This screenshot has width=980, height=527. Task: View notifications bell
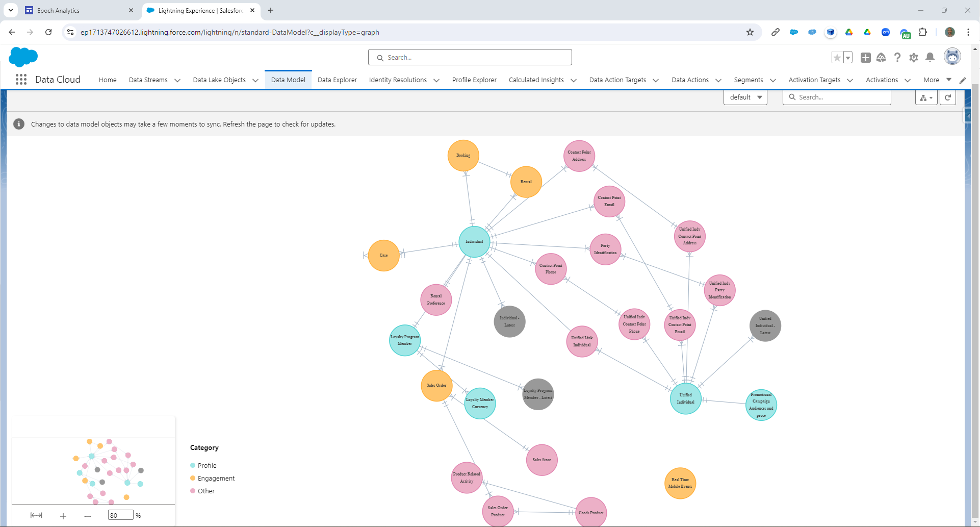click(930, 57)
